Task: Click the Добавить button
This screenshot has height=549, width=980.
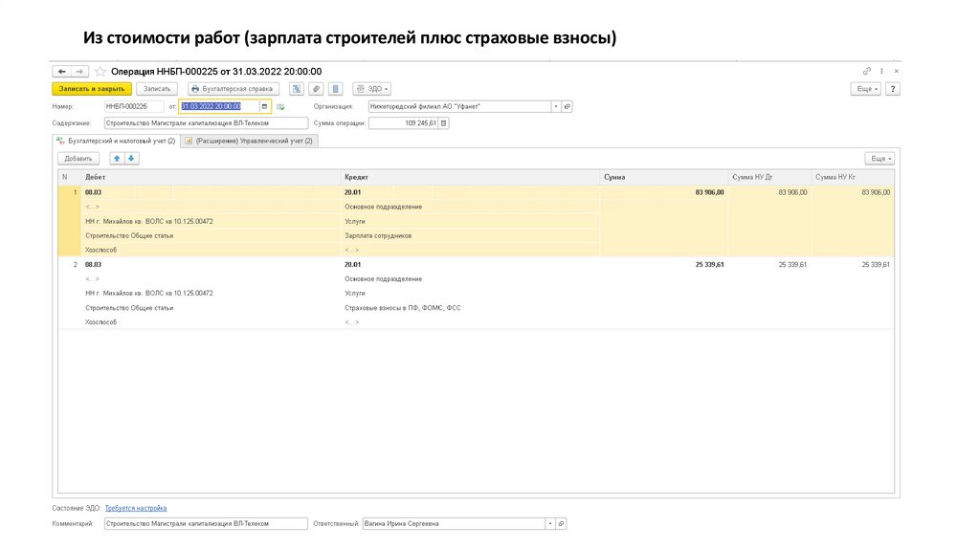Action: [78, 158]
